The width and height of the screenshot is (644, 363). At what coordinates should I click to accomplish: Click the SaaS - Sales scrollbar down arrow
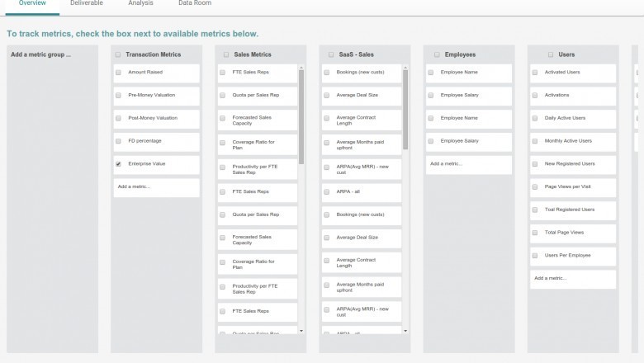coord(405,331)
